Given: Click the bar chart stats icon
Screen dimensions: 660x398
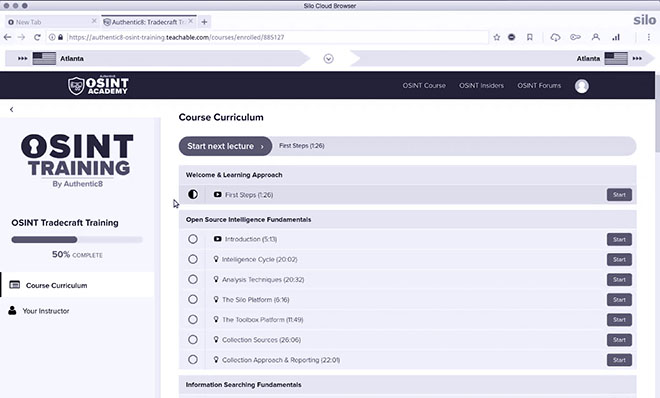Looking at the screenshot, I should pyautogui.click(x=616, y=37).
